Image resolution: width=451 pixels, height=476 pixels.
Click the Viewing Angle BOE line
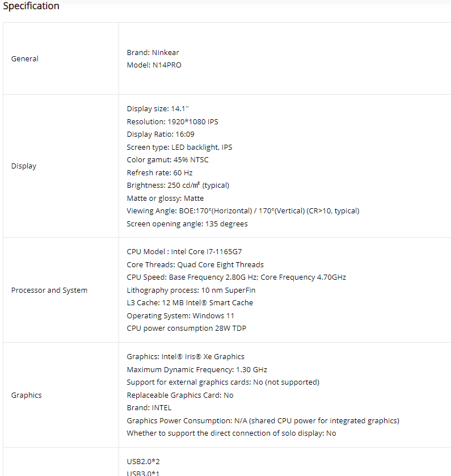(243, 211)
